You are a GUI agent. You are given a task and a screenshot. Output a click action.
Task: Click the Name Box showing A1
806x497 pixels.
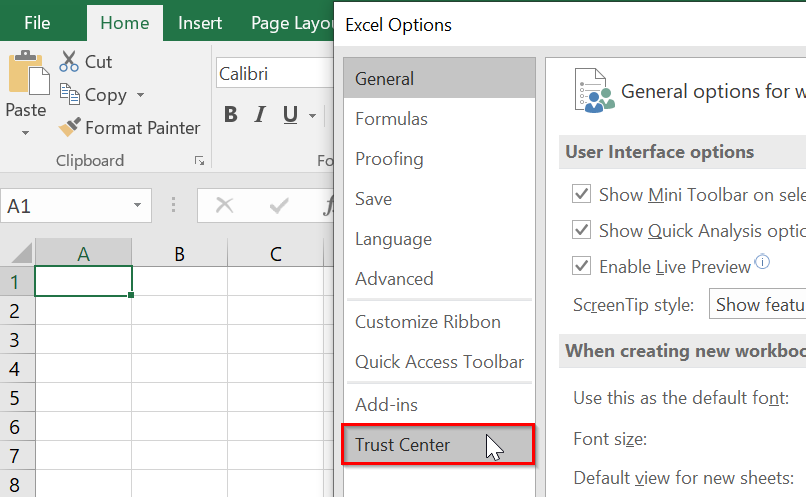click(x=76, y=205)
